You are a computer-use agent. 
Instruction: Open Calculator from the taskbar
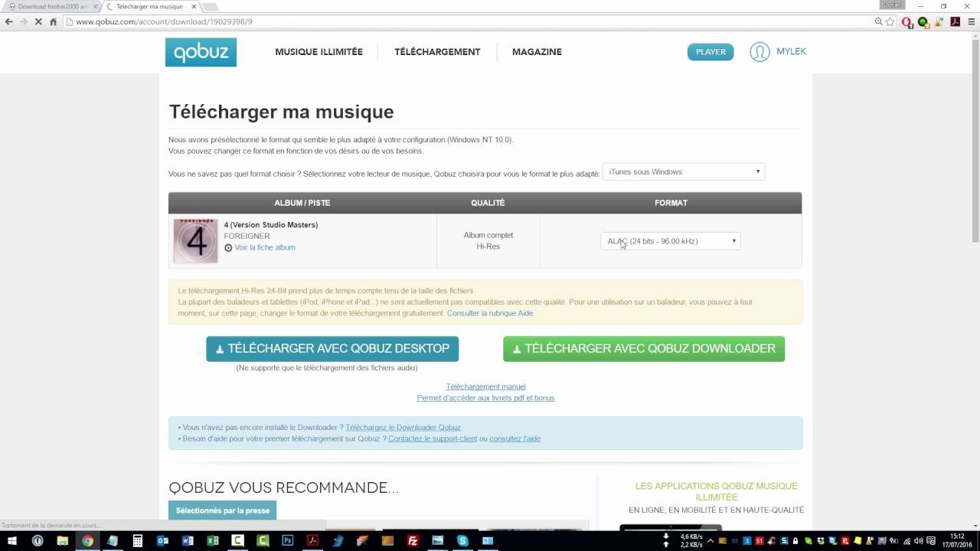(138, 540)
